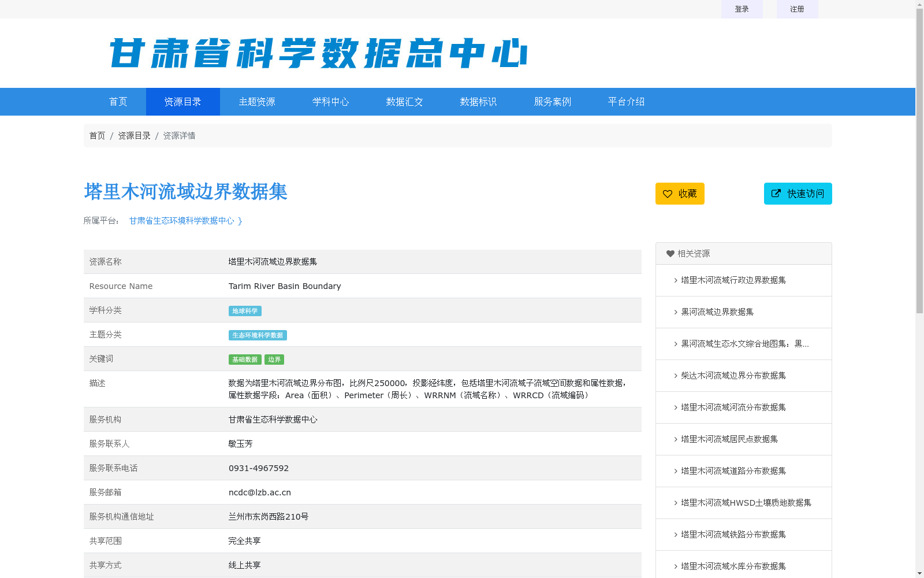Open related resource 塔里木河流域河流分布数据集
Screen dimensions: 924x578
click(x=733, y=407)
